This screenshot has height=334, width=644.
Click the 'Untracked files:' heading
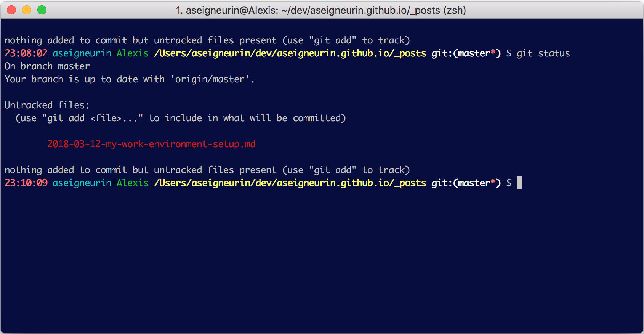[x=47, y=105]
